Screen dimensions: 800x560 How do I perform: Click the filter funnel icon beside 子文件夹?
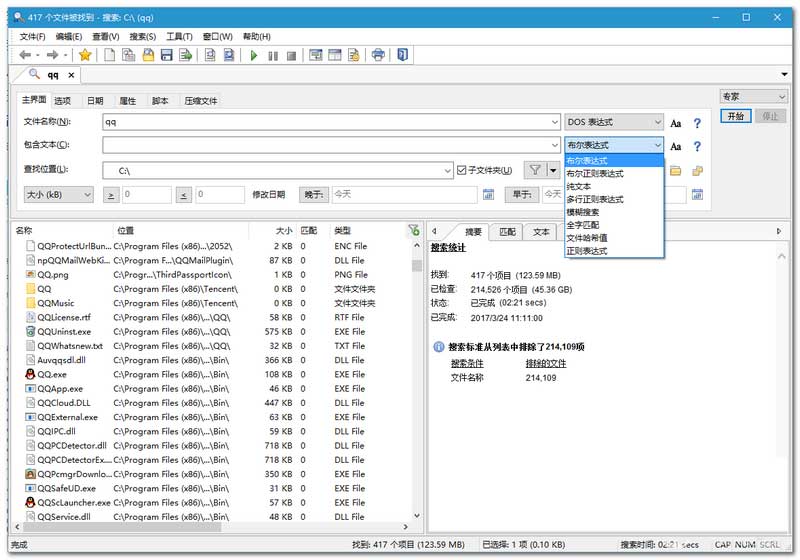(x=535, y=171)
